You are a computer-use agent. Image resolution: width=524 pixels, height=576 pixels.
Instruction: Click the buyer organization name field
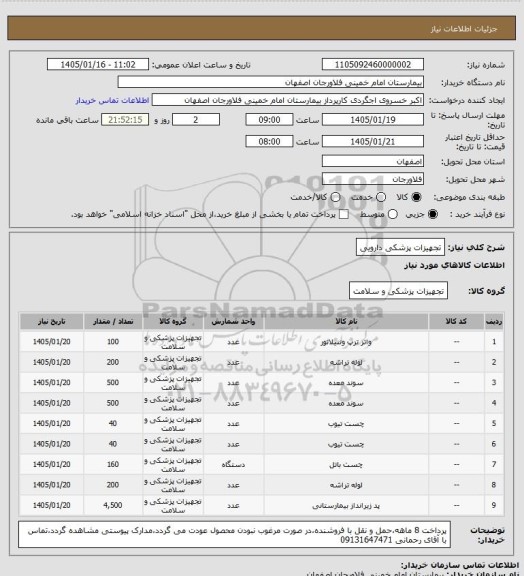point(270,82)
